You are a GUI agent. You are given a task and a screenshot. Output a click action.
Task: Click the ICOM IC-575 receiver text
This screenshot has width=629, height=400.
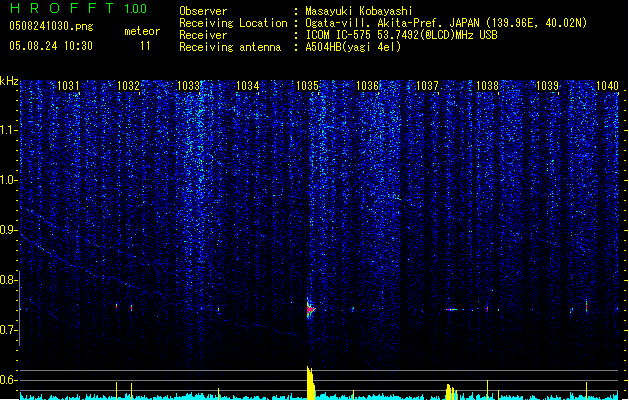click(402, 35)
